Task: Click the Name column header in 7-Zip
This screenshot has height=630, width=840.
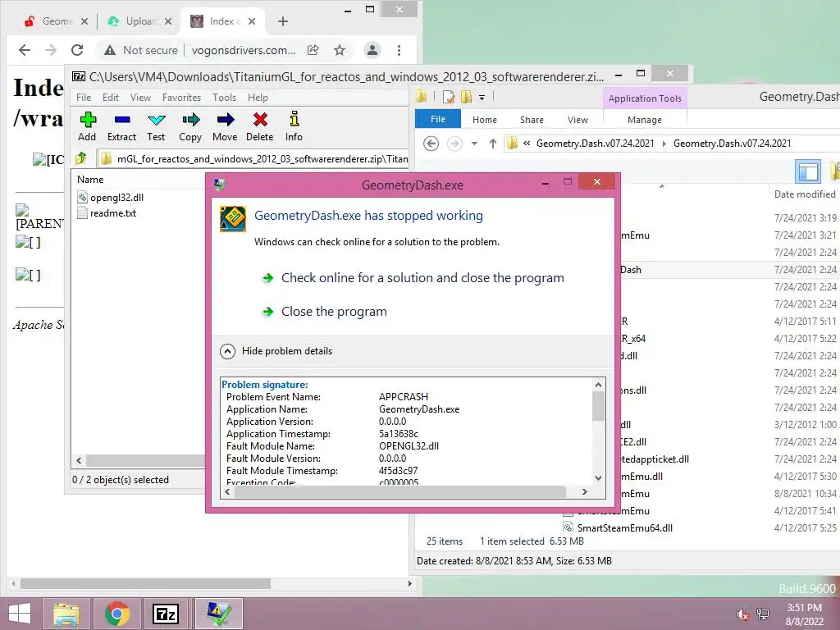Action: point(90,180)
